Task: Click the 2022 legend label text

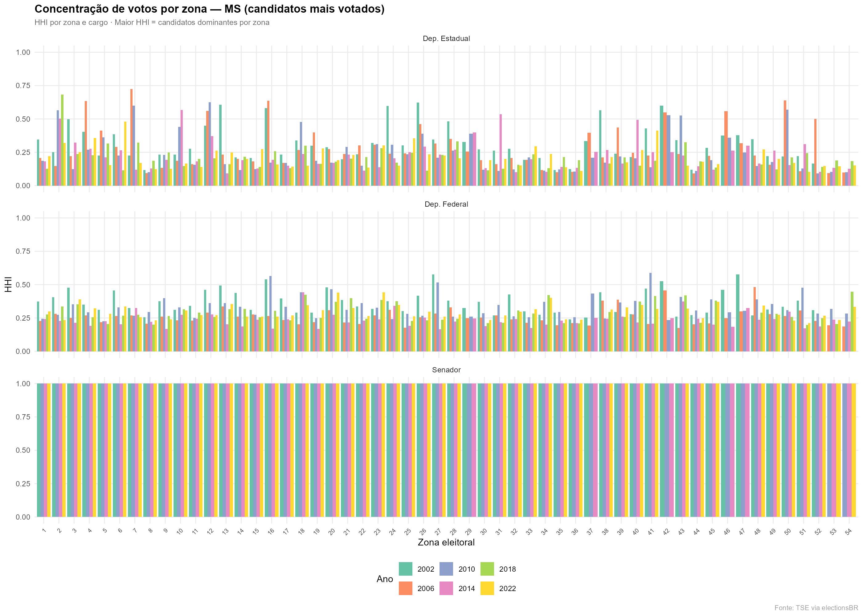Action: pos(507,589)
